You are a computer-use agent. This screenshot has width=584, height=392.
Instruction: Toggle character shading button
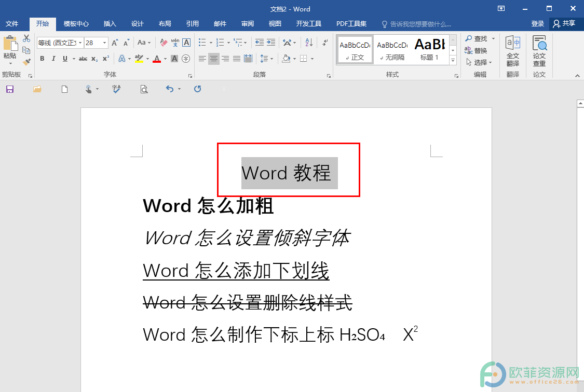(x=174, y=59)
